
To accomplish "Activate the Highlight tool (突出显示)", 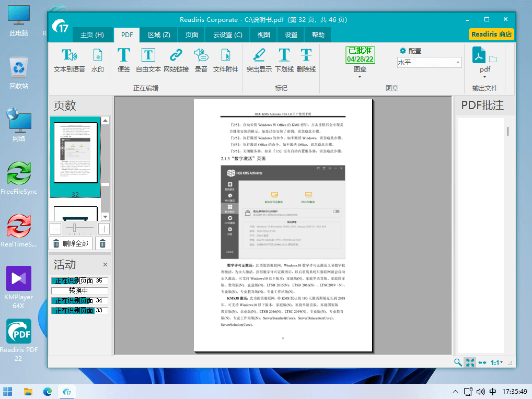I will click(259, 60).
